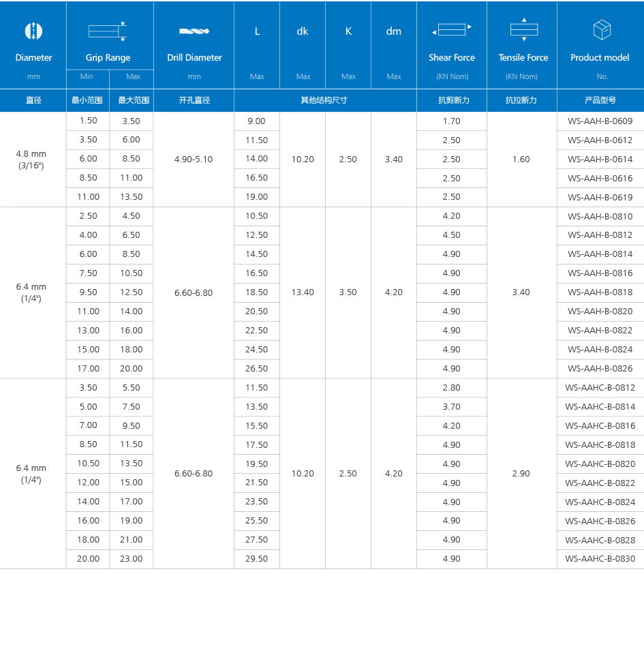The height and width of the screenshot is (651, 644).
Task: Click the 产品型号 subheader label
Action: coord(600,100)
